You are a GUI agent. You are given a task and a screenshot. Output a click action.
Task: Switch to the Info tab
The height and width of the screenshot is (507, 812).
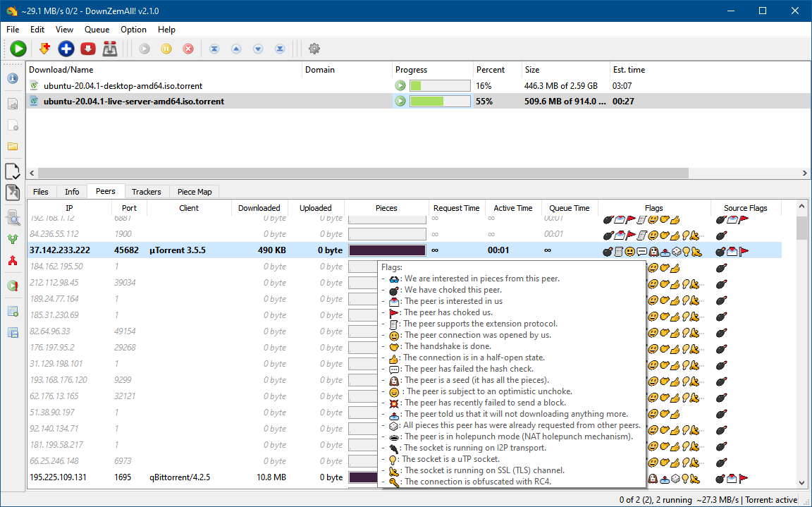tap(72, 192)
